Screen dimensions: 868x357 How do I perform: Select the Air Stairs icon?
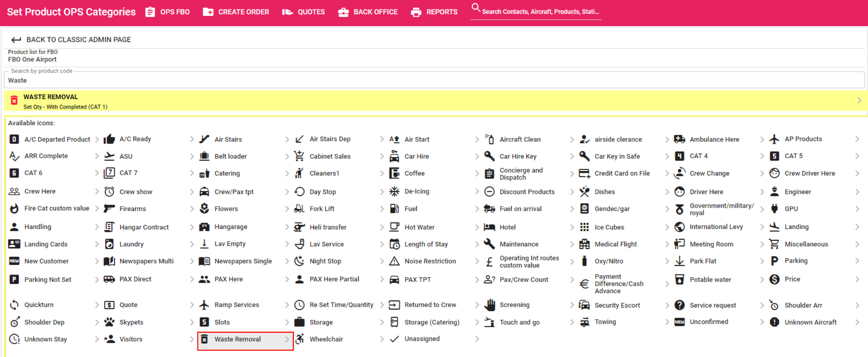tap(204, 139)
